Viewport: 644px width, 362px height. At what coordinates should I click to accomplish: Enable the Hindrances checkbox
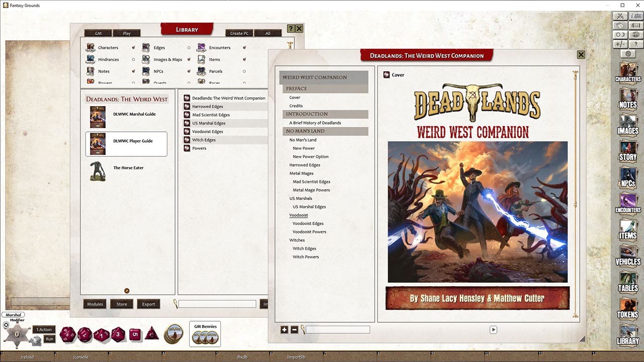133,59
